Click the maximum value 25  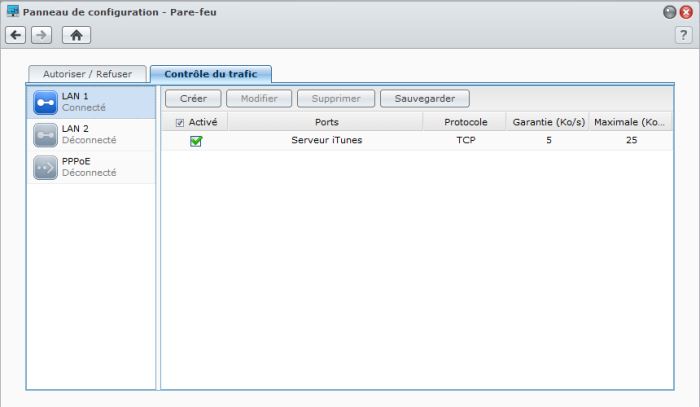(x=631, y=140)
